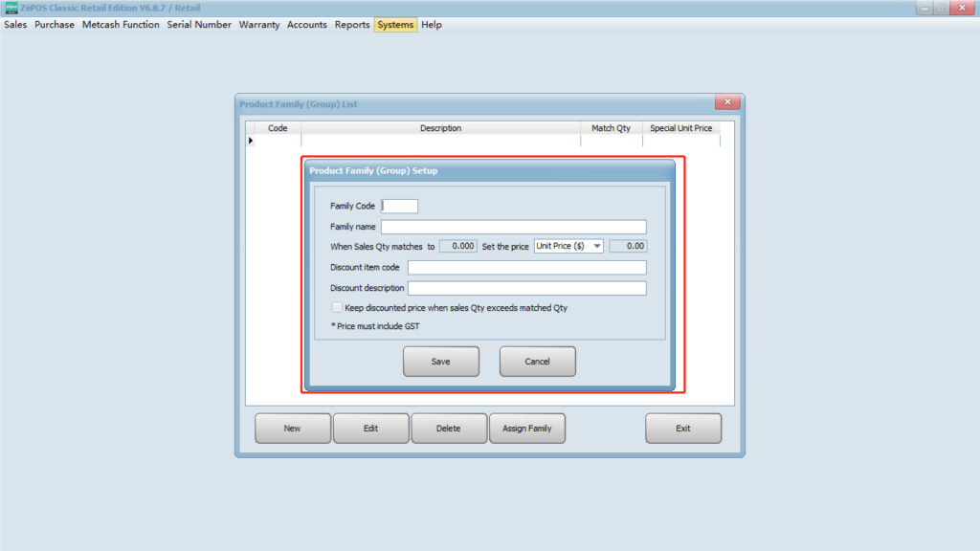Click the set price amount field
This screenshot has width=980, height=551.
[x=628, y=246]
